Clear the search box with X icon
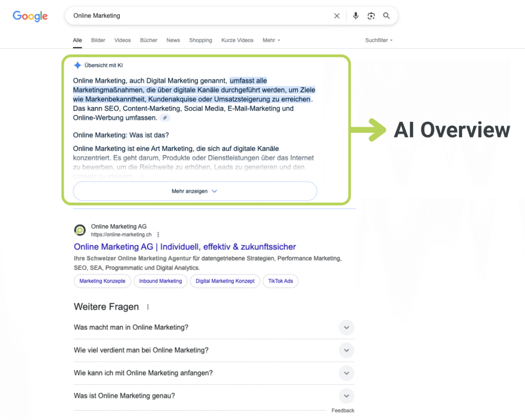Image resolution: width=525 pixels, height=420 pixels. coord(337,16)
